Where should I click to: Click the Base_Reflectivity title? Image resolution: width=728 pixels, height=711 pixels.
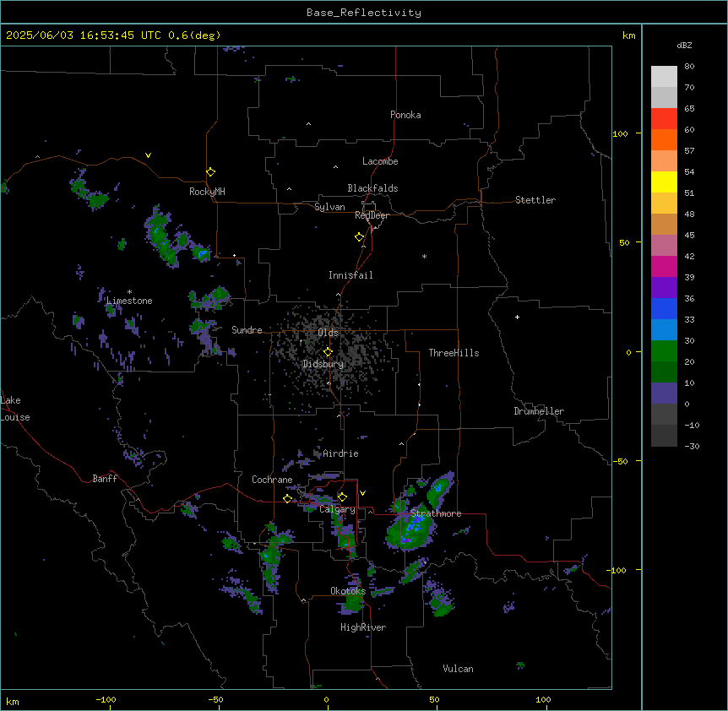tap(364, 13)
